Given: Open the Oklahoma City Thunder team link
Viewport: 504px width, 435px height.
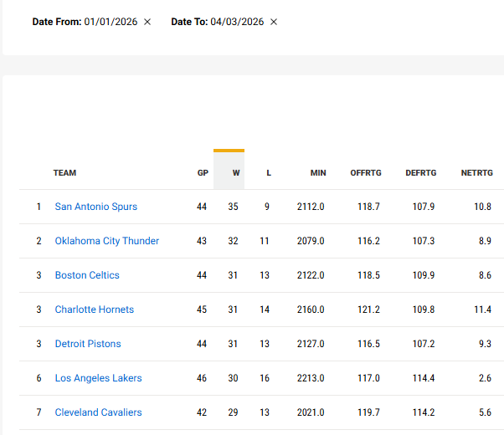Looking at the screenshot, I should tap(107, 241).
